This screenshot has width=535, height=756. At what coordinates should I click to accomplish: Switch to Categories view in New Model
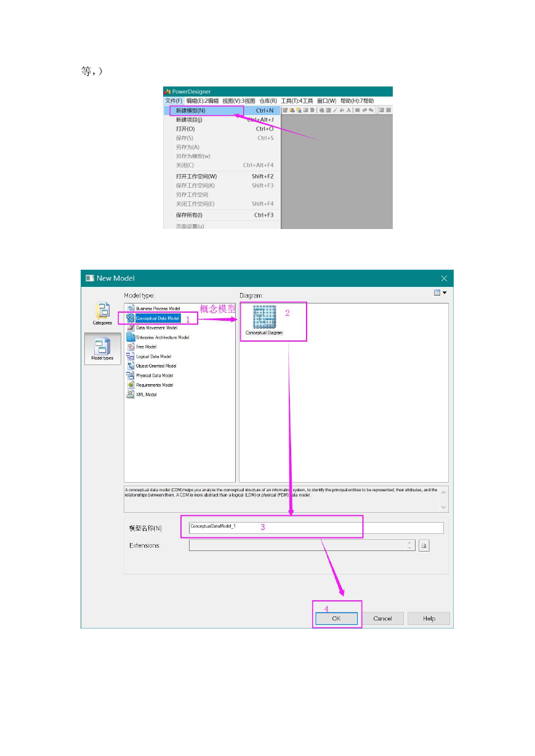102,314
